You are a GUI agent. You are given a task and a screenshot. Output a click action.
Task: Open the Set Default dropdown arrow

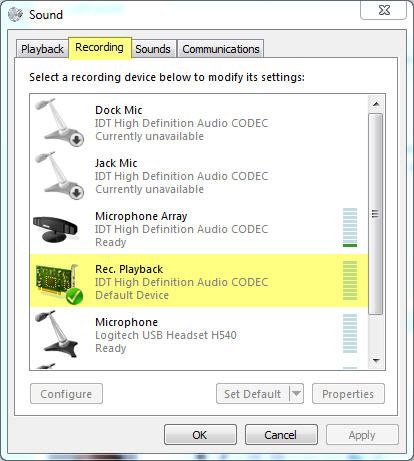(x=296, y=394)
